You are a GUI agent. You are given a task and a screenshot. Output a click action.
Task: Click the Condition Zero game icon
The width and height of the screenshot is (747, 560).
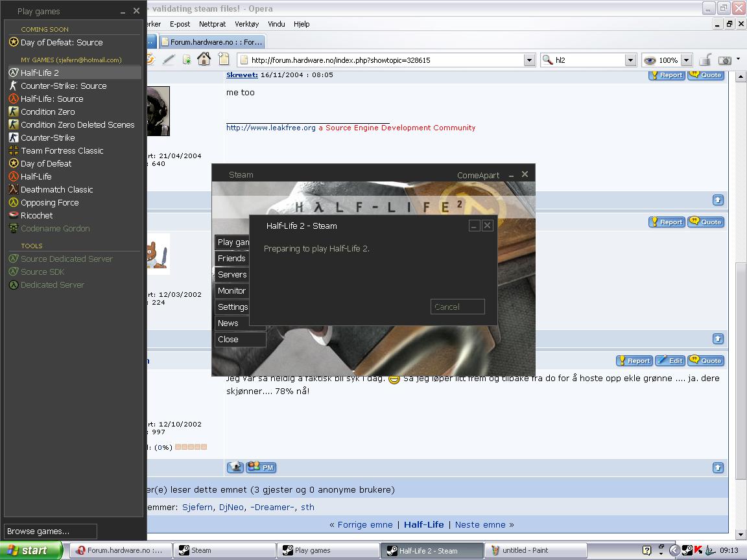pyautogui.click(x=14, y=111)
